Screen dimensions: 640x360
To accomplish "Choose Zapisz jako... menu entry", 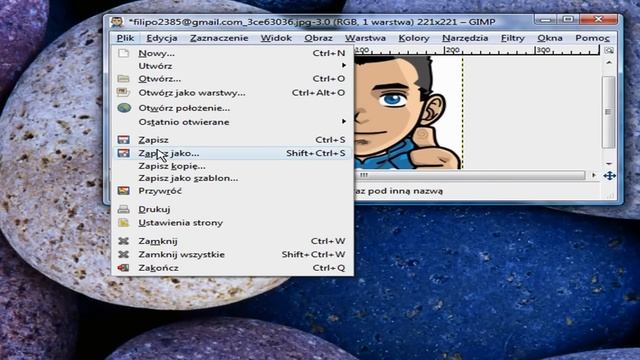I will pos(232,153).
